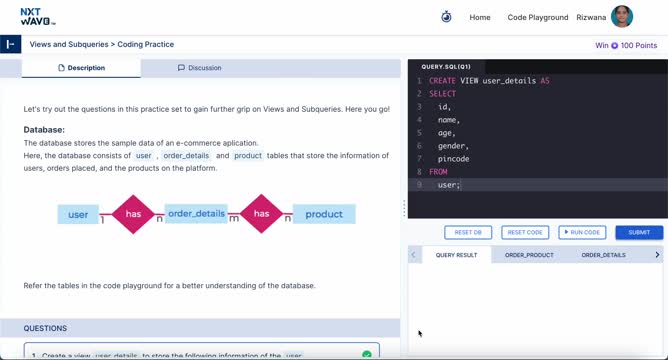Select the QUERY RESULT tab
This screenshot has width=668, height=360.
(456, 255)
